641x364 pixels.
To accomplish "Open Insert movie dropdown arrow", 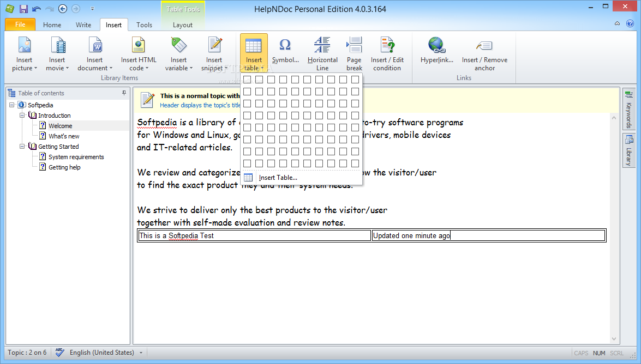I will click(67, 68).
